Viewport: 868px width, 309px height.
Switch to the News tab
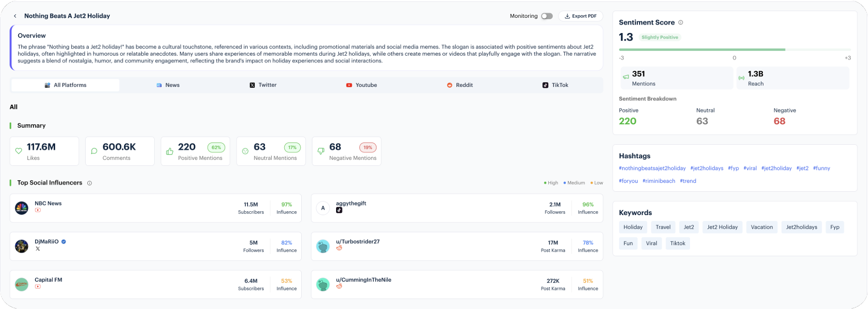(x=168, y=85)
